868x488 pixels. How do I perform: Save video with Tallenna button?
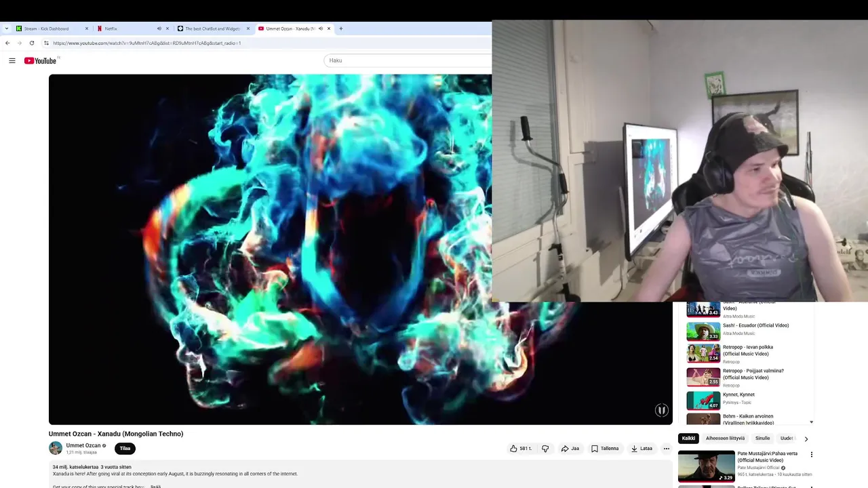coord(605,448)
